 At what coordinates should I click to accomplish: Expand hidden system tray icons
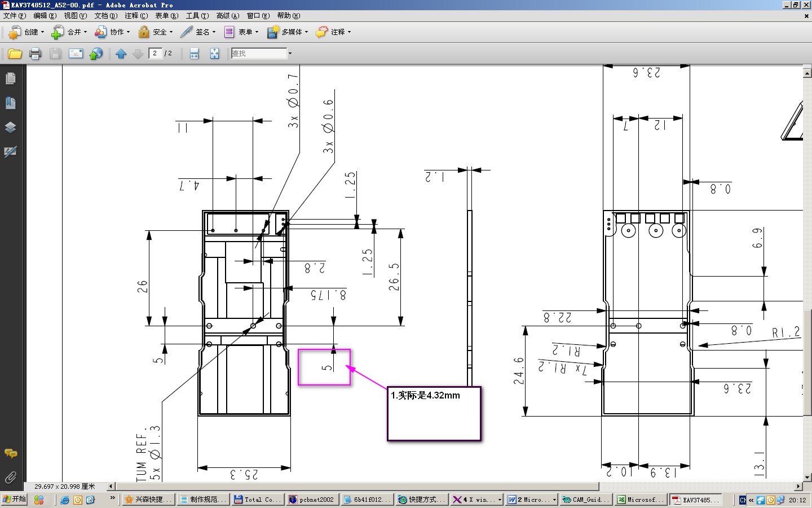tap(751, 500)
